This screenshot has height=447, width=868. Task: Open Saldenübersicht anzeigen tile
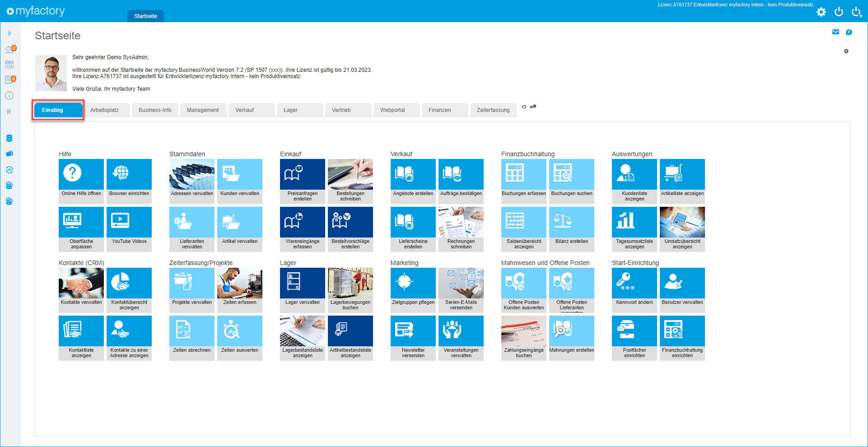tap(524, 229)
